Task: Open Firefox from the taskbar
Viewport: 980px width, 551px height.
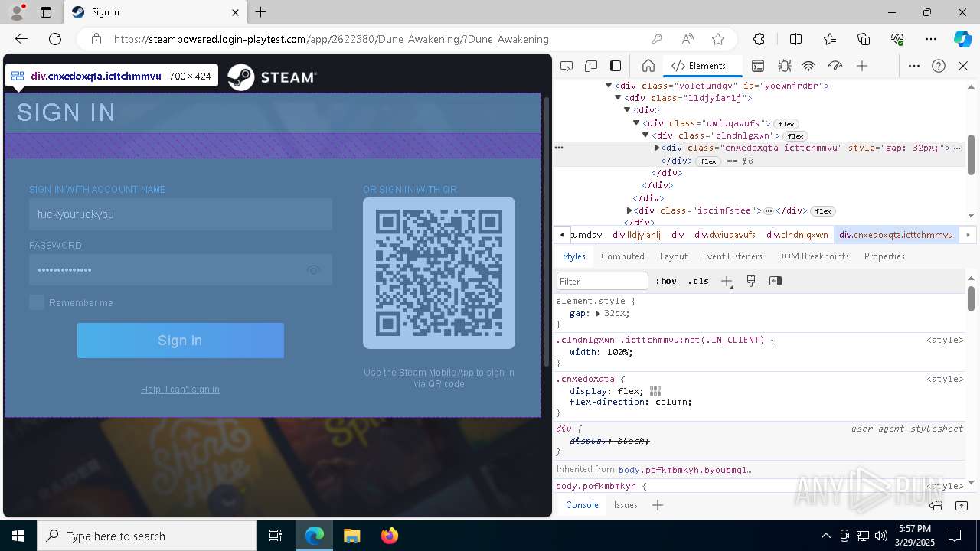Action: (x=390, y=536)
